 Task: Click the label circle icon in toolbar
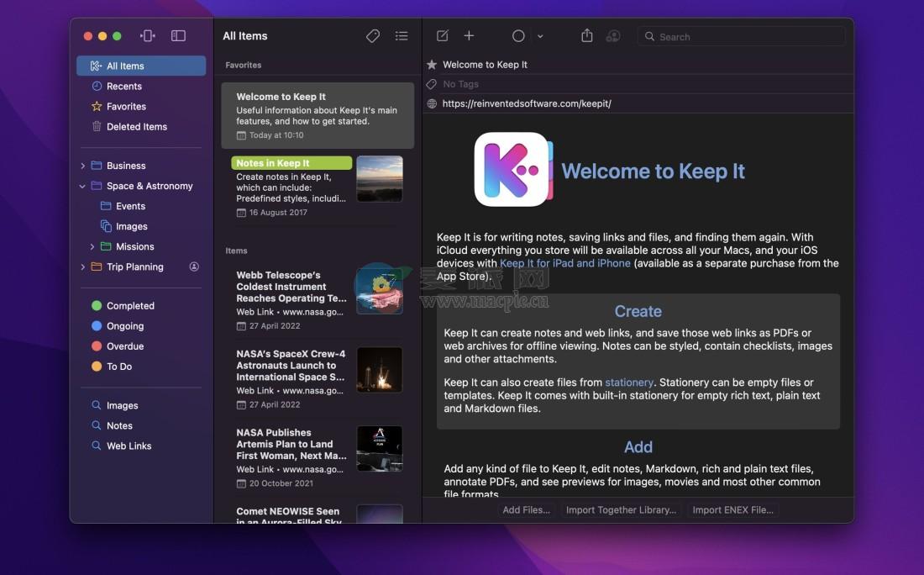(x=518, y=36)
